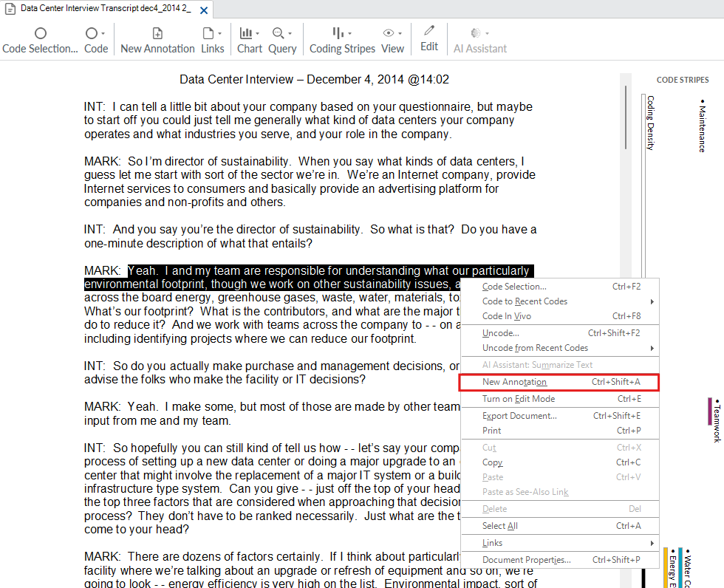The width and height of the screenshot is (724, 588).
Task: Select New Annotation in context menu
Action: [560, 382]
